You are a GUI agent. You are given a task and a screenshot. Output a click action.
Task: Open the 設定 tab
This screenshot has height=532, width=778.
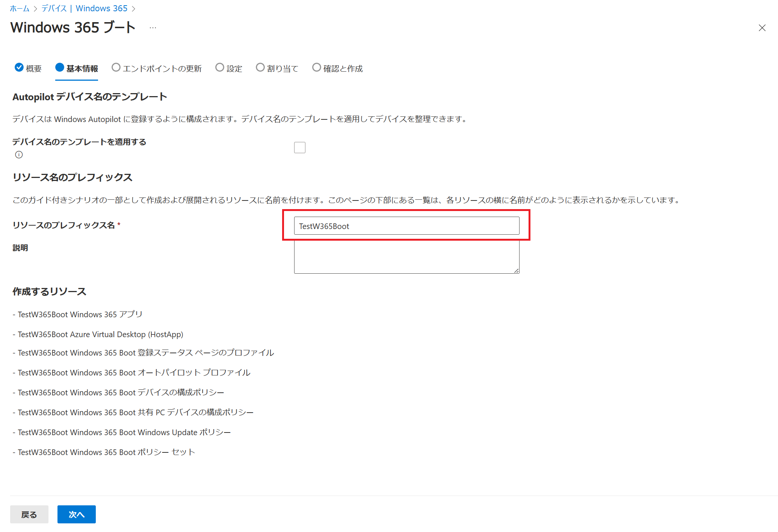pos(234,69)
